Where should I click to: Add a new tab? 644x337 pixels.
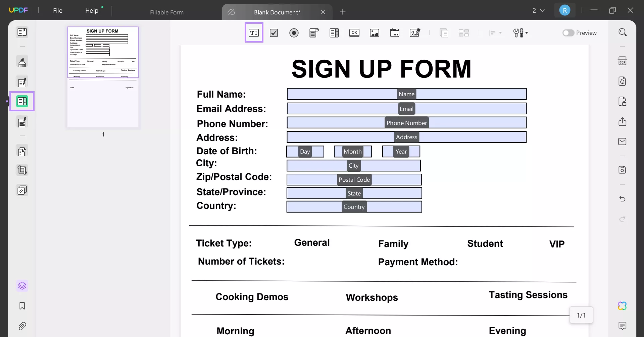[x=343, y=12]
